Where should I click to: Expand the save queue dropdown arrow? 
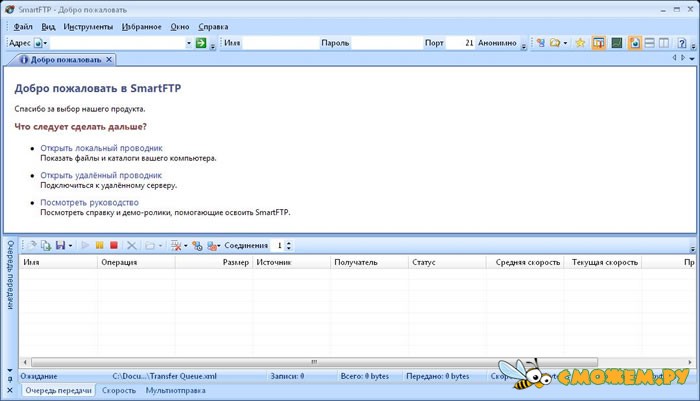pyautogui.click(x=70, y=246)
